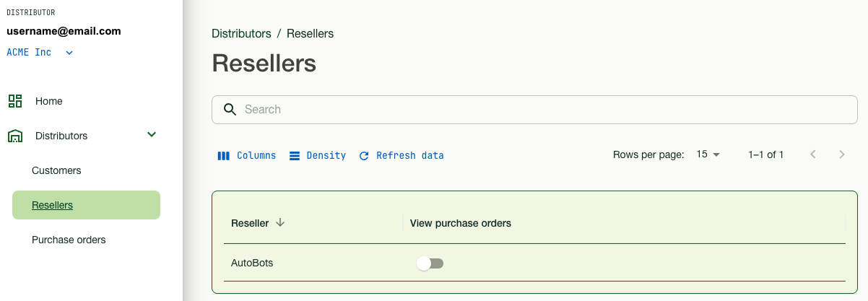Viewport: 868px width, 301px height.
Task: Go to next page arrow
Action: point(841,154)
